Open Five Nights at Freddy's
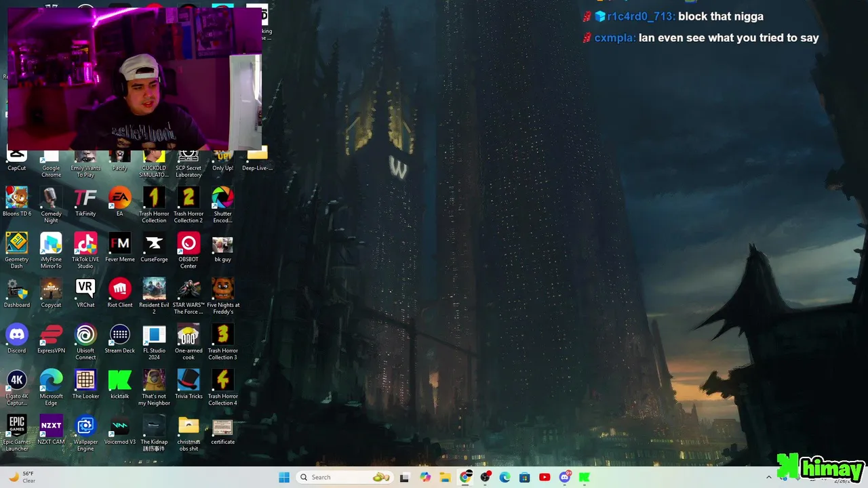The width and height of the screenshot is (868, 488). (x=222, y=296)
